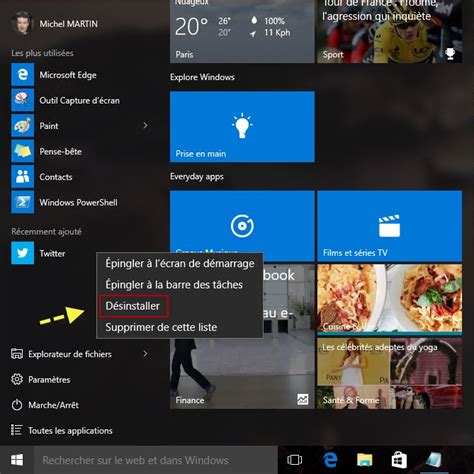Select Épingler à la barre des tâches
474x474 pixels.
[180, 285]
